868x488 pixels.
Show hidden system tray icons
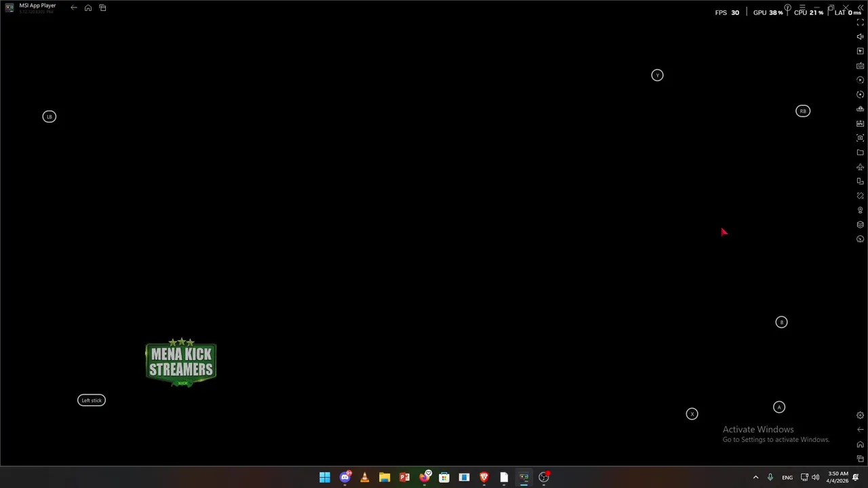[x=755, y=477]
